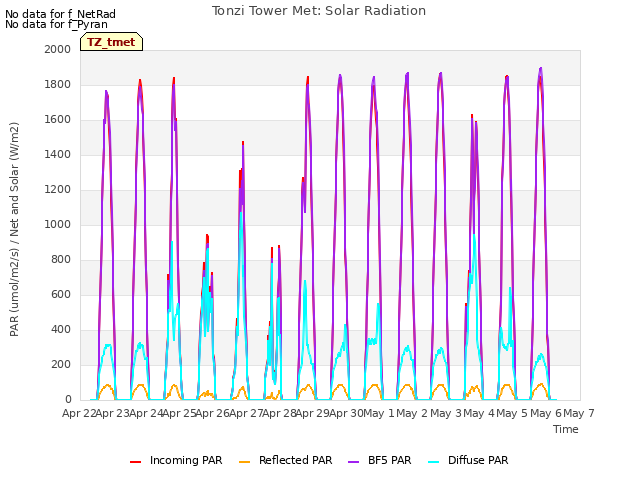Image resolution: width=640 pixels, height=480 pixels.
Task: Click the BF5 PAR legend label
Action: point(389,460)
